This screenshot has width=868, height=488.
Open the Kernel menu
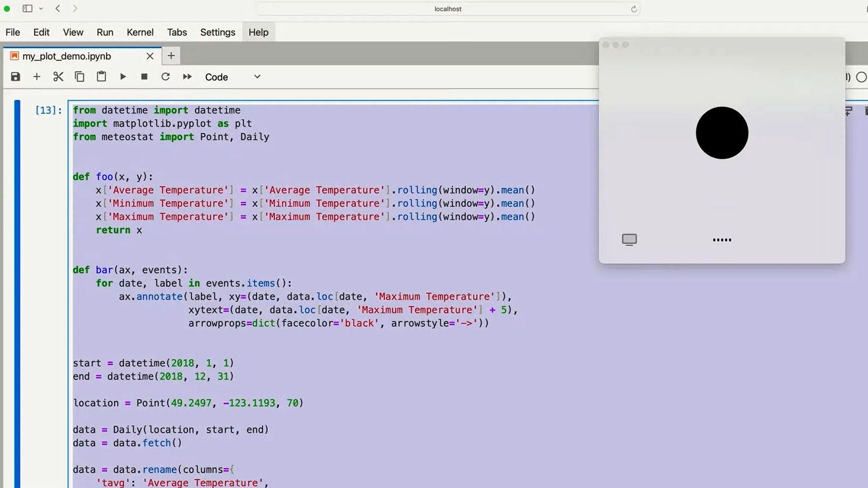pos(140,33)
